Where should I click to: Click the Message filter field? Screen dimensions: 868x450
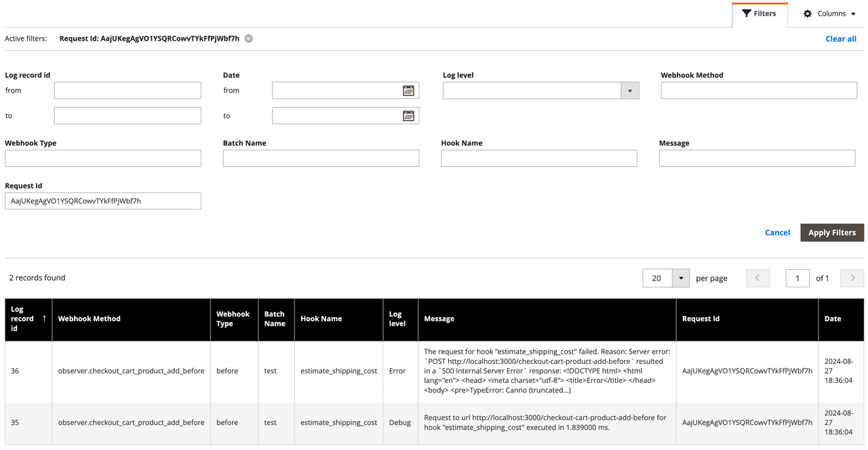click(x=757, y=158)
